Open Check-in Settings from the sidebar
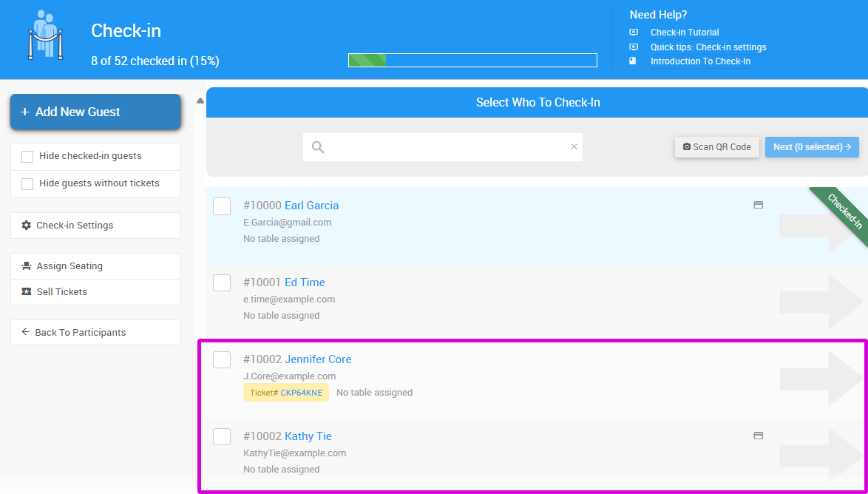 pos(75,226)
